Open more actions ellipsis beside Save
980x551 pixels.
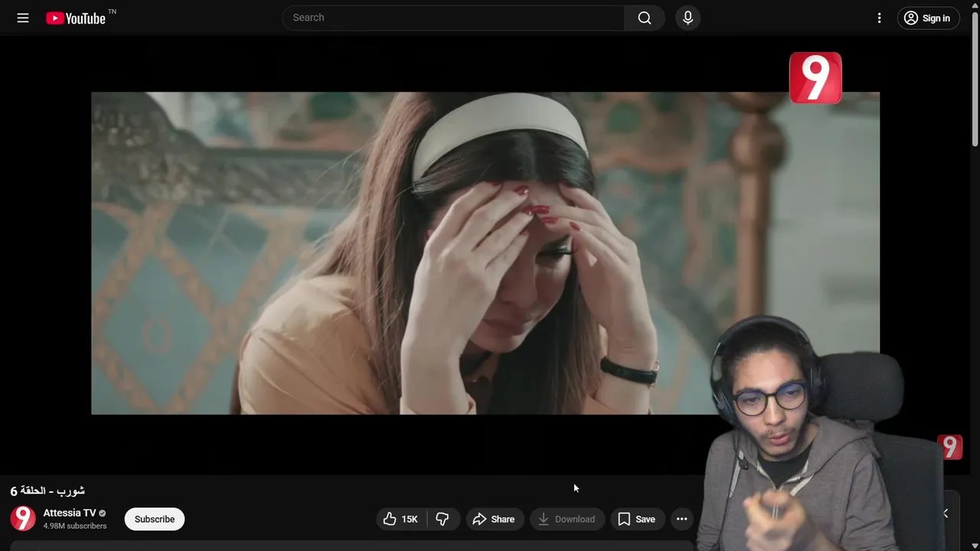coord(681,519)
